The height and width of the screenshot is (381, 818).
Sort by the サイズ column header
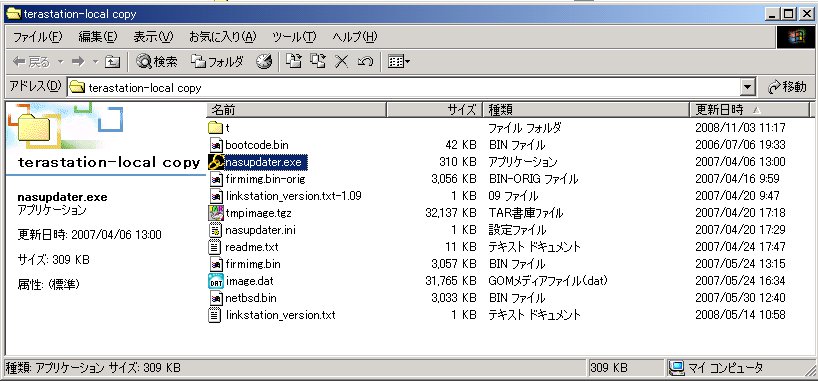point(435,110)
